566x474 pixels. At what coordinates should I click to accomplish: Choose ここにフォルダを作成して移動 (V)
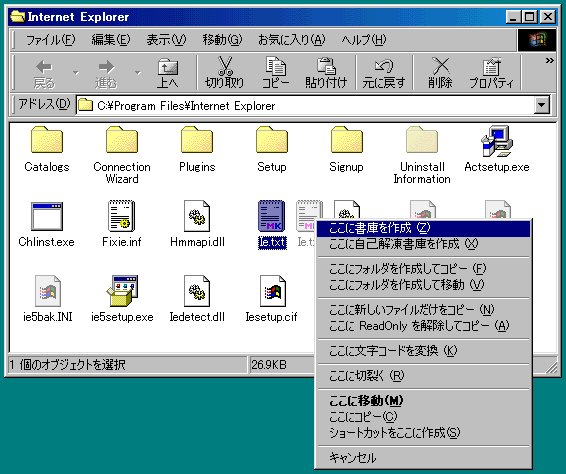point(423,285)
